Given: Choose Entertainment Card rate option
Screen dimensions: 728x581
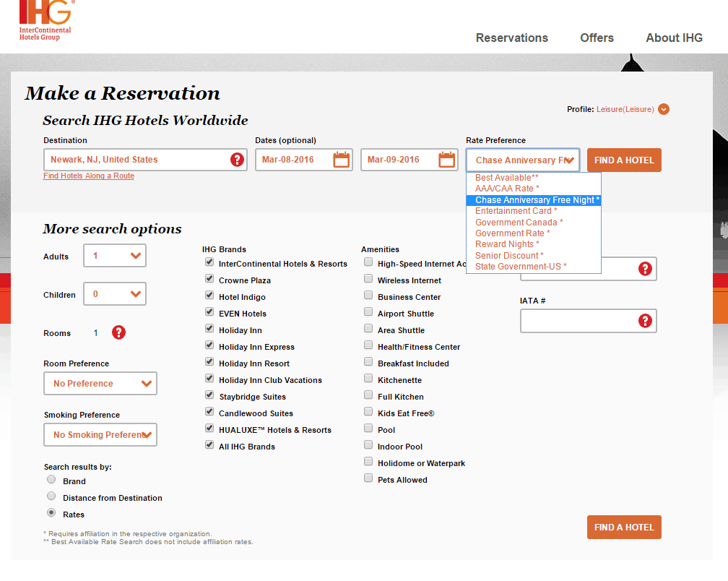Looking at the screenshot, I should (x=534, y=211).
